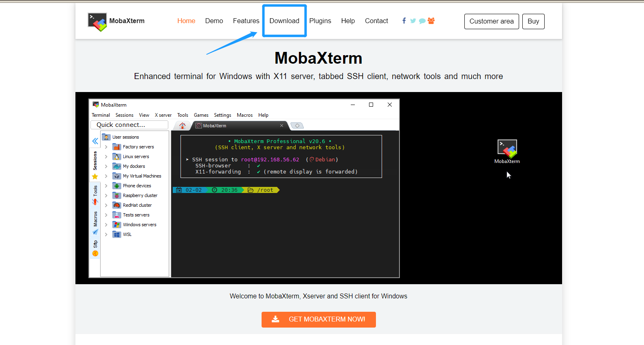Image resolution: width=644 pixels, height=345 pixels.
Task: Select the User sessions tree row
Action: pos(135,137)
